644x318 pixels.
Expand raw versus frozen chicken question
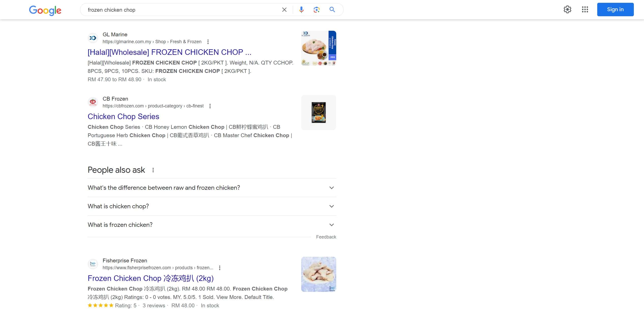(212, 188)
